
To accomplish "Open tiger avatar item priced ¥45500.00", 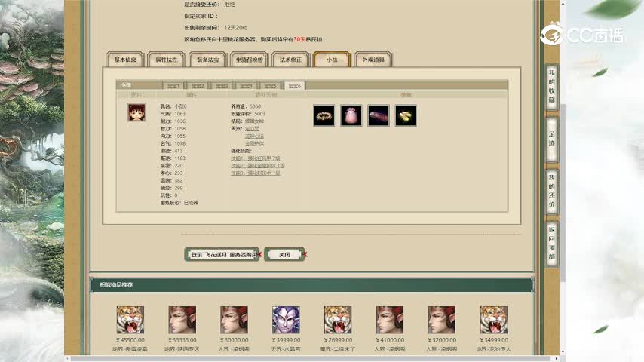I will click(x=130, y=320).
